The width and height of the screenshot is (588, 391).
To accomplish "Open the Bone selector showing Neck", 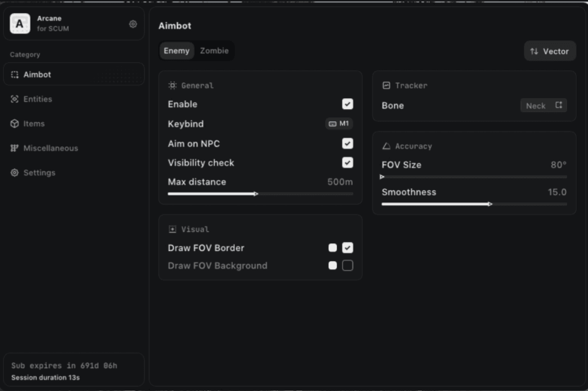I will coord(543,106).
